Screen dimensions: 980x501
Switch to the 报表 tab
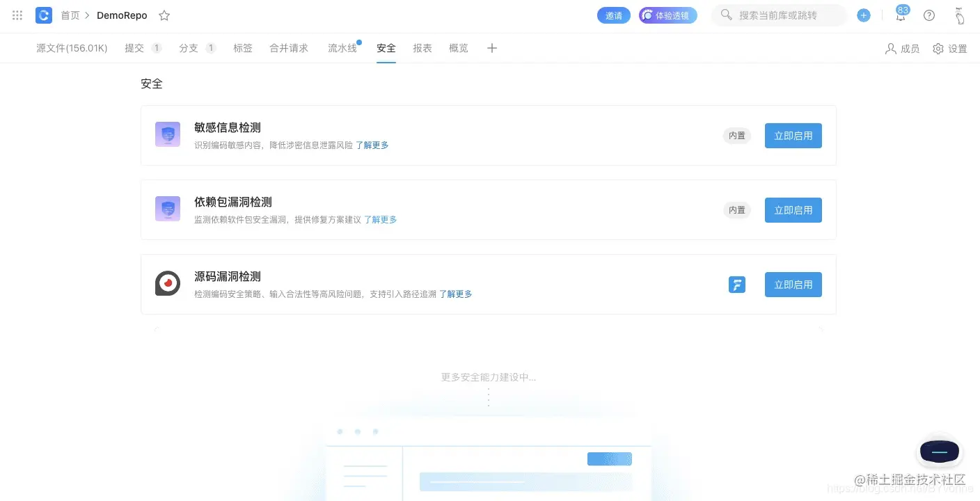[422, 48]
